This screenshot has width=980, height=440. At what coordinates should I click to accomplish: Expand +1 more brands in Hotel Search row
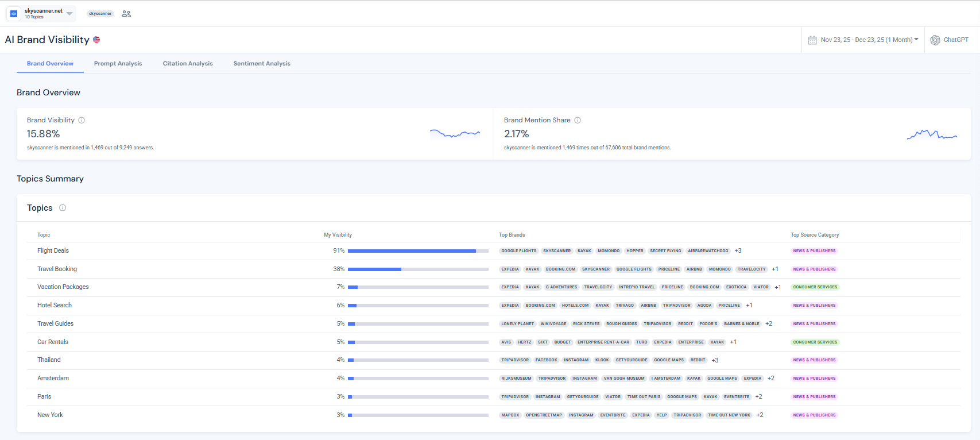tap(749, 306)
